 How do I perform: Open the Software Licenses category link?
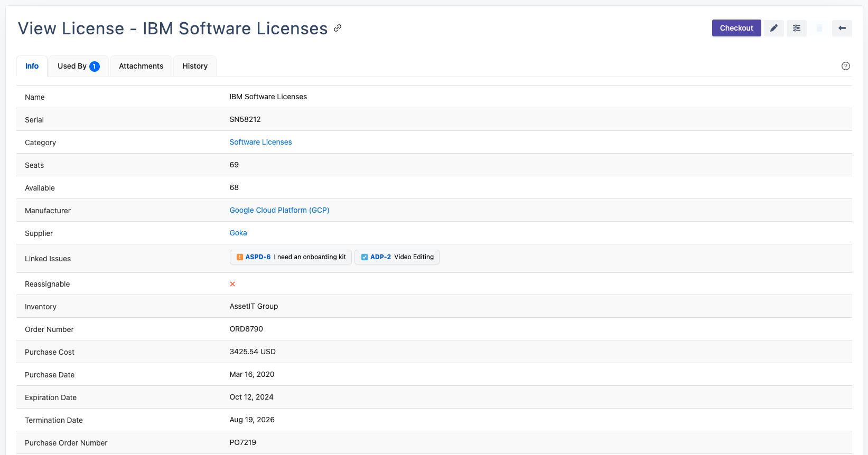(x=260, y=142)
